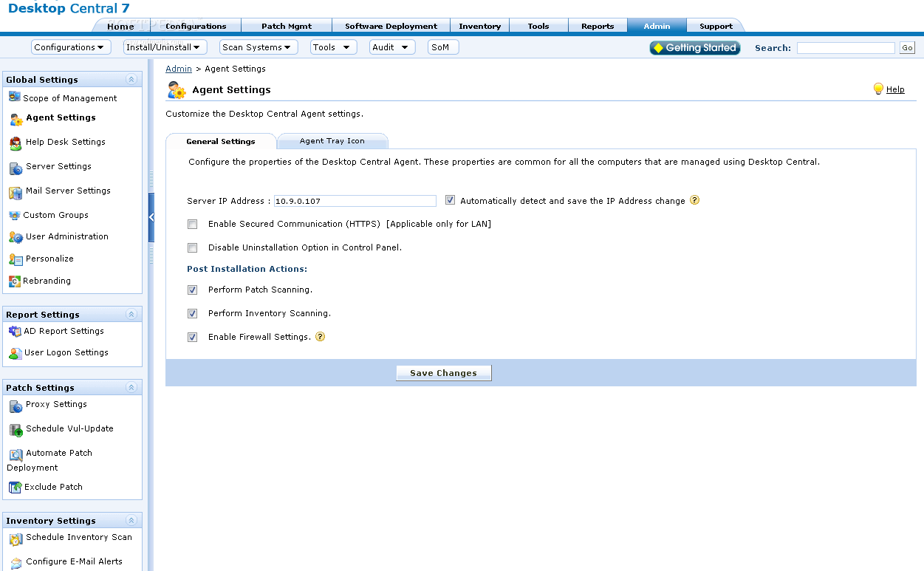The height and width of the screenshot is (571, 924).
Task: Click the User Administration icon
Action: coord(16,237)
